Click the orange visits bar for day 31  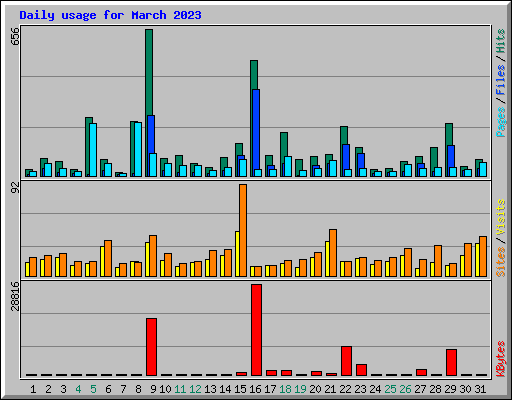pos(483,256)
